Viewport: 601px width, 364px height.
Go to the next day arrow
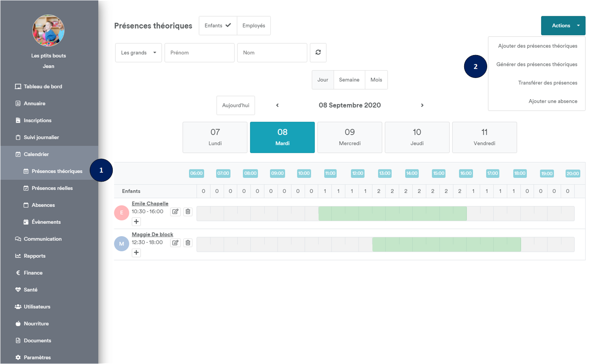(422, 106)
